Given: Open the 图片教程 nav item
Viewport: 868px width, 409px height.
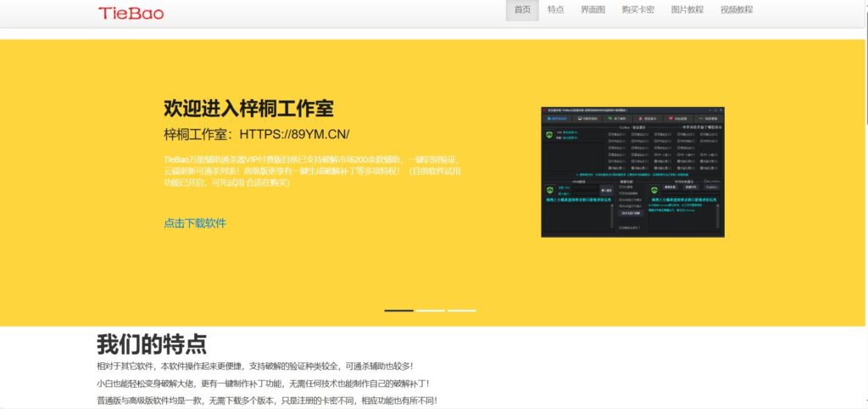Looking at the screenshot, I should pos(687,10).
